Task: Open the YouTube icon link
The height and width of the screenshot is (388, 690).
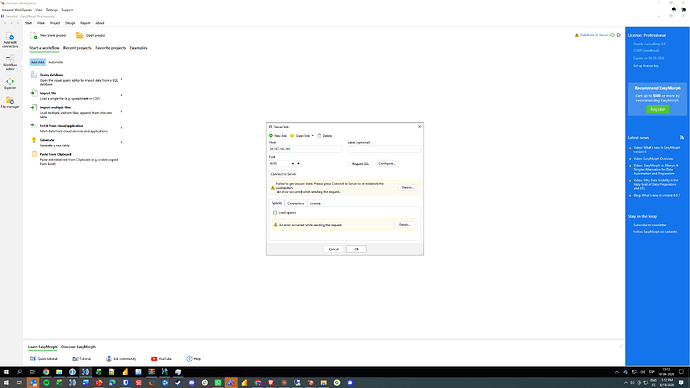Action: 154,359
